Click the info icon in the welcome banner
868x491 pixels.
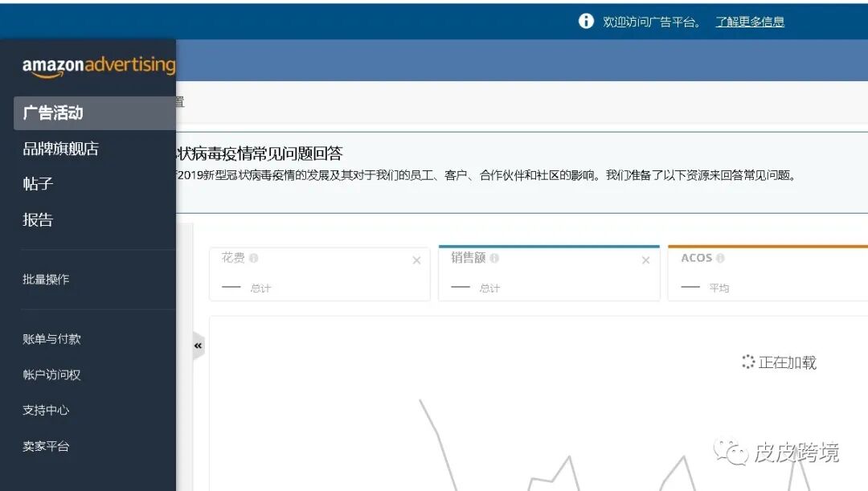coord(586,21)
